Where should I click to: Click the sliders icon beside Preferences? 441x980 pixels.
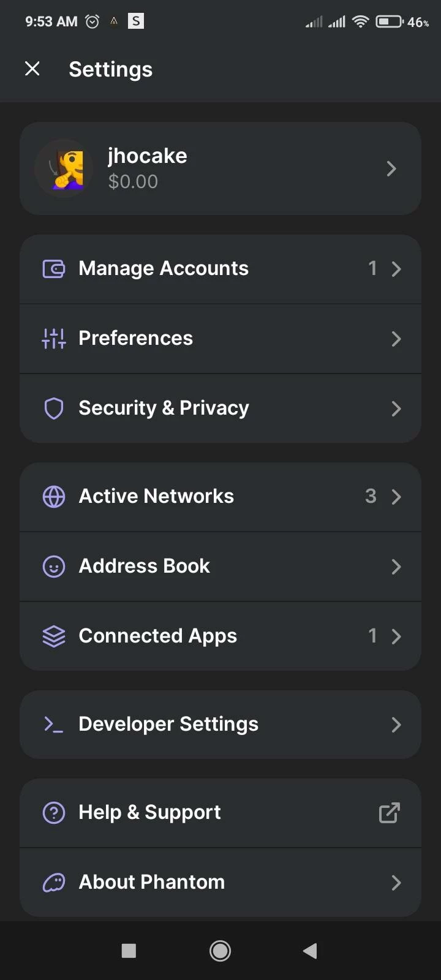pos(54,338)
